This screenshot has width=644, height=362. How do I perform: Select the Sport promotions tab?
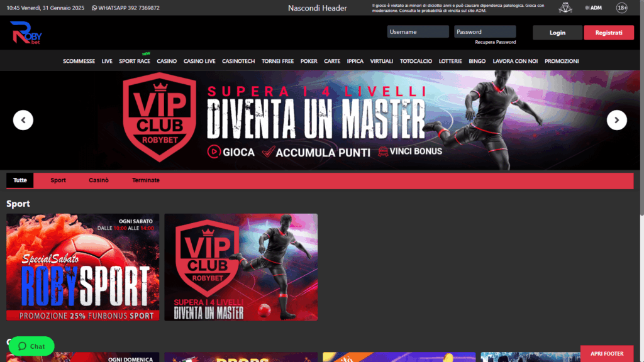tap(58, 180)
